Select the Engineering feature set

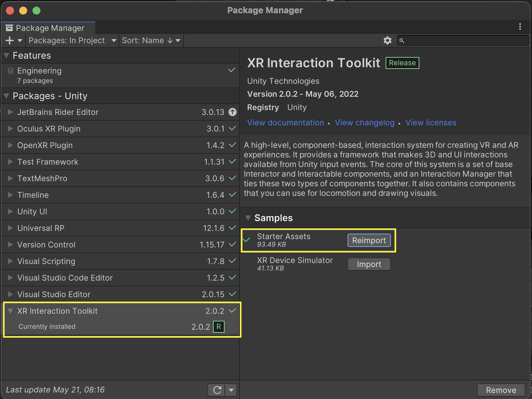click(x=120, y=76)
